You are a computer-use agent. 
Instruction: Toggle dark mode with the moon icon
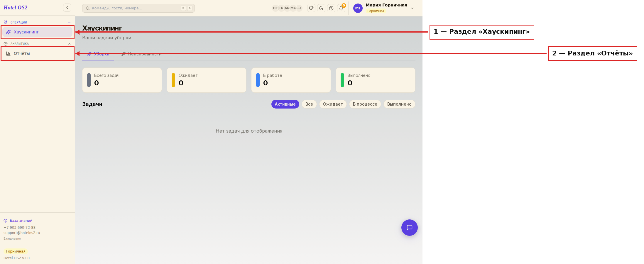[x=321, y=8]
